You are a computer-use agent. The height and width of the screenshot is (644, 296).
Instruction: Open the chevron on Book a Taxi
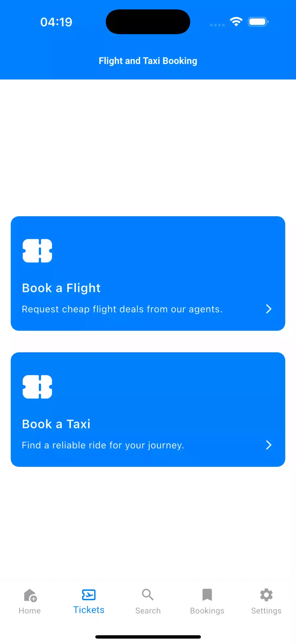point(269,445)
